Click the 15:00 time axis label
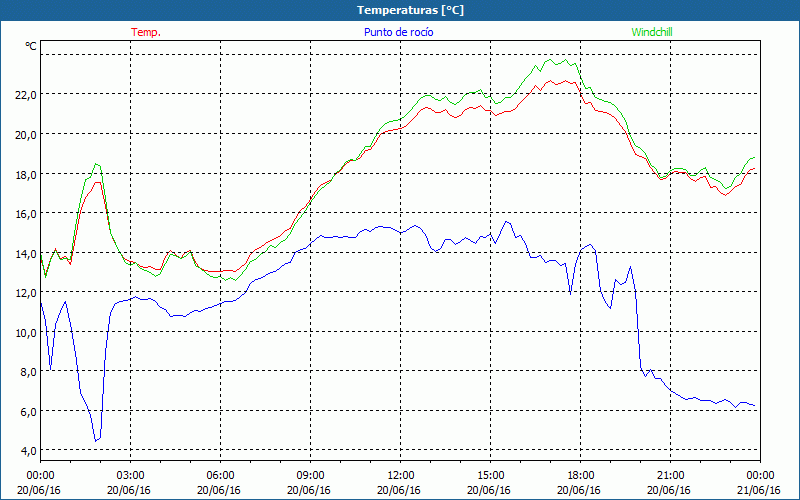 (490, 476)
